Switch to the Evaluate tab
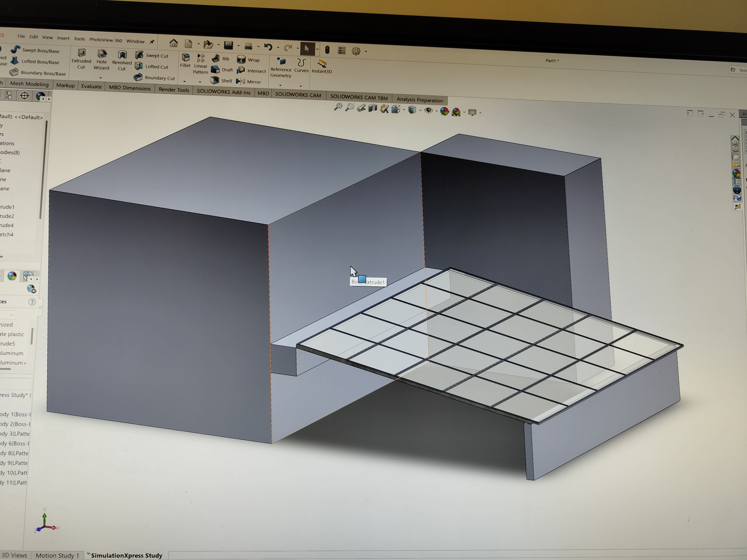The height and width of the screenshot is (560, 747). point(91,86)
